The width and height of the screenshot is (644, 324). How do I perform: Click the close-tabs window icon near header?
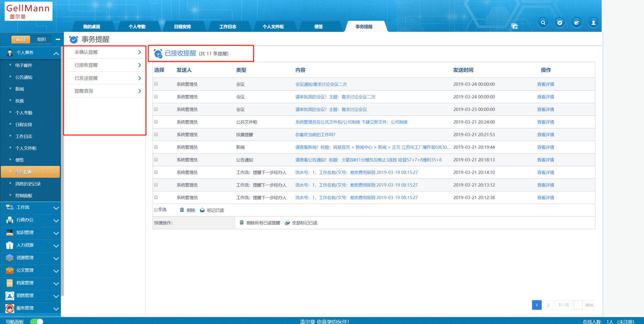[514, 26]
